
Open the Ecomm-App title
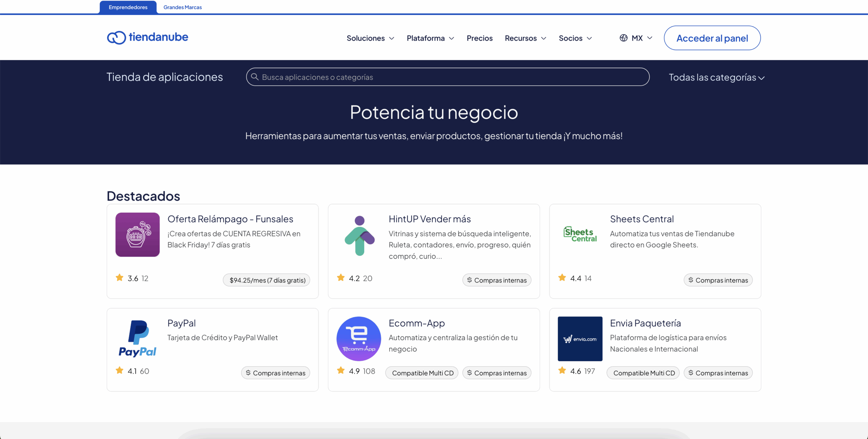pos(417,323)
